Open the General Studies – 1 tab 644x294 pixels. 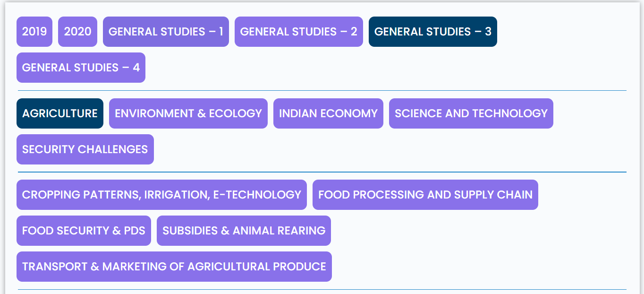(166, 32)
